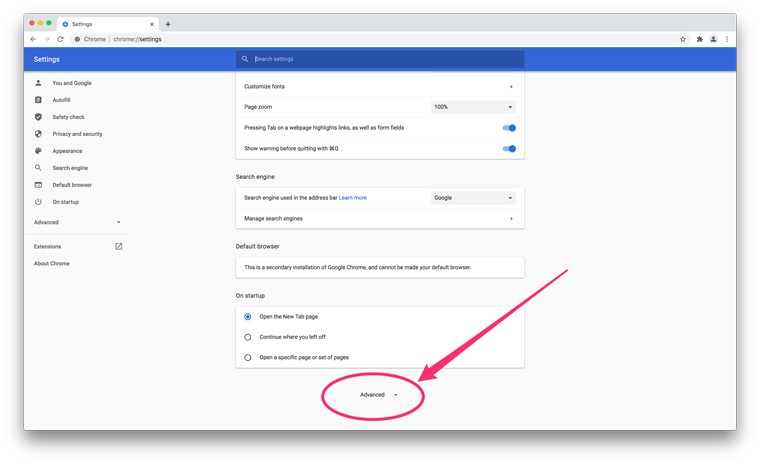Expand Advanced section at page bottom
This screenshot has height=464, width=760.
click(378, 395)
